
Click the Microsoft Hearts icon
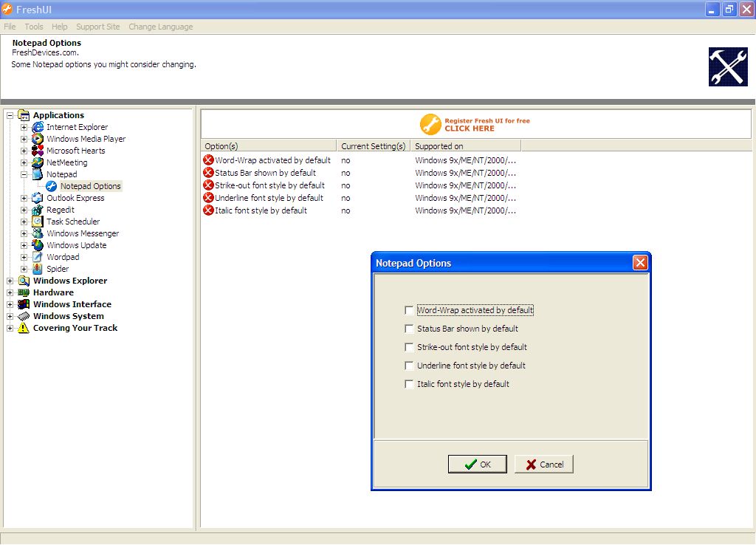(38, 151)
